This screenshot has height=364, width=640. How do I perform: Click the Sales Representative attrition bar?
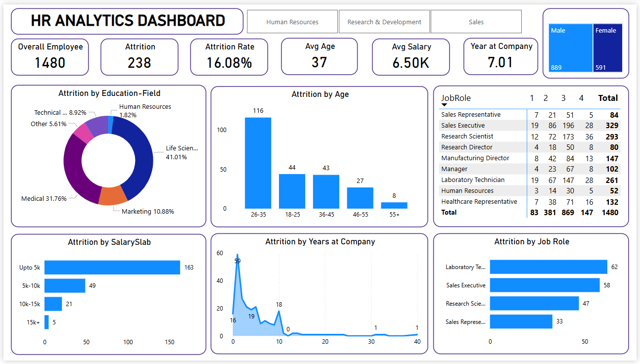click(521, 321)
